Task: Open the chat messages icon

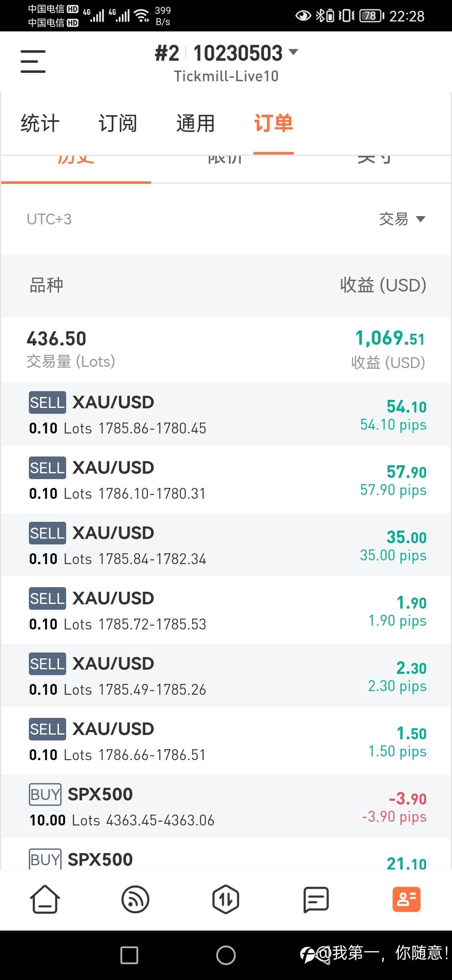Action: [x=316, y=899]
